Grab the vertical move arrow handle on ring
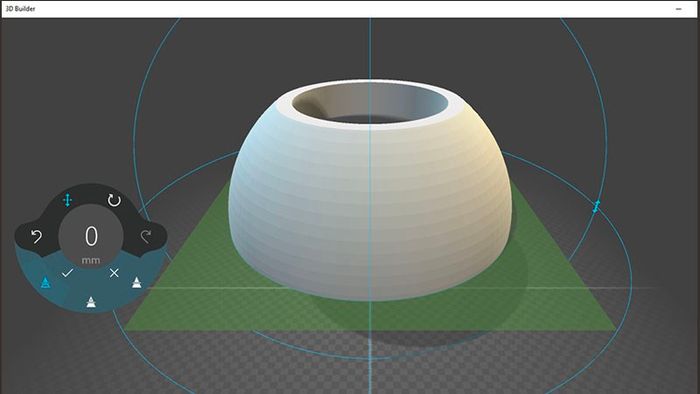 click(596, 207)
